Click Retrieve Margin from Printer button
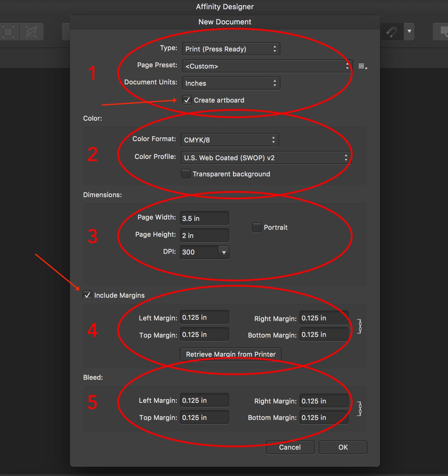This screenshot has height=476, width=448. coord(231,354)
